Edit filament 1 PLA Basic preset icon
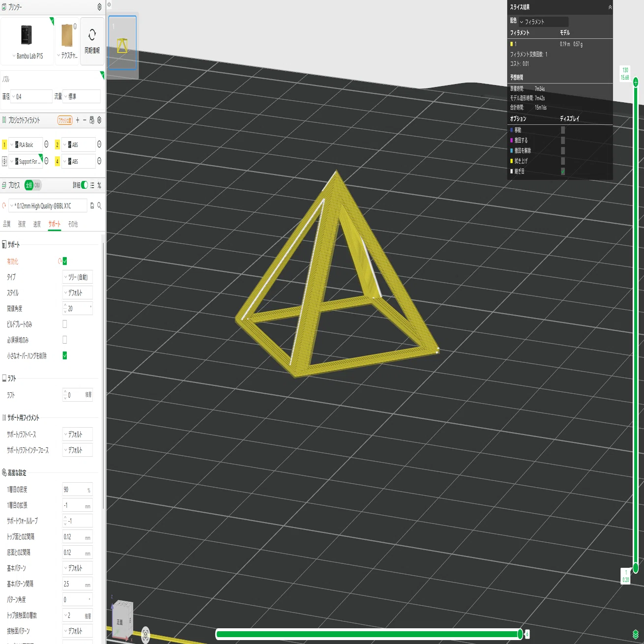The height and width of the screenshot is (644, 644). point(46,144)
